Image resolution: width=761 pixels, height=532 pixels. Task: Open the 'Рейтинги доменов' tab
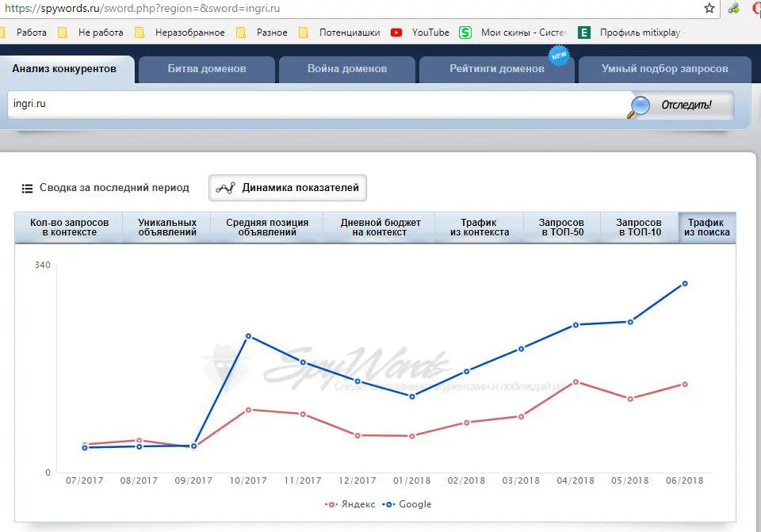497,69
